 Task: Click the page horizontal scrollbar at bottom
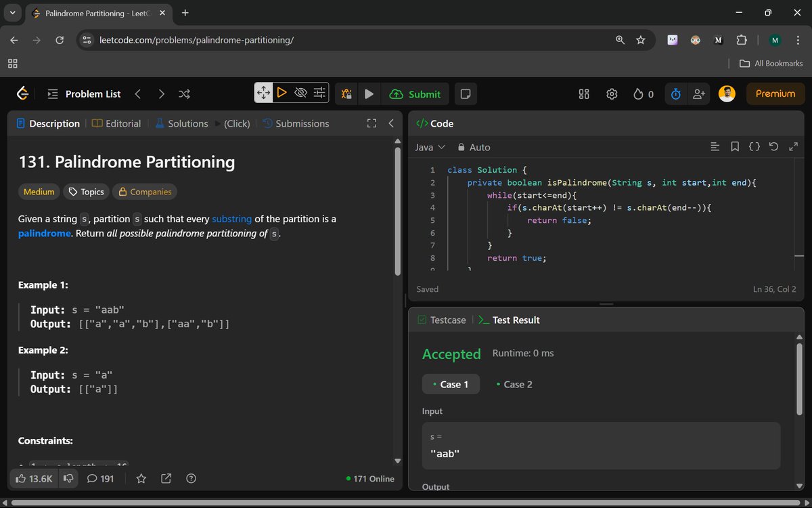(404, 503)
